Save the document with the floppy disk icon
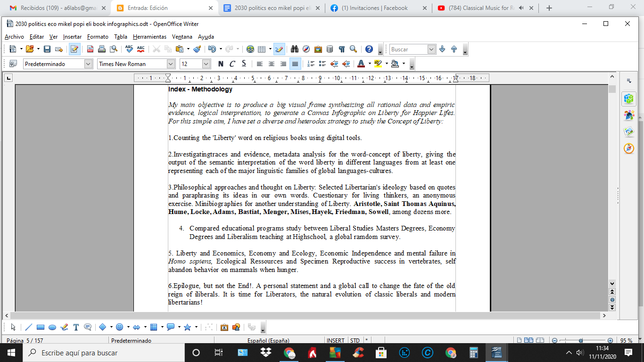Viewport: 644px width, 362px height. point(47,49)
